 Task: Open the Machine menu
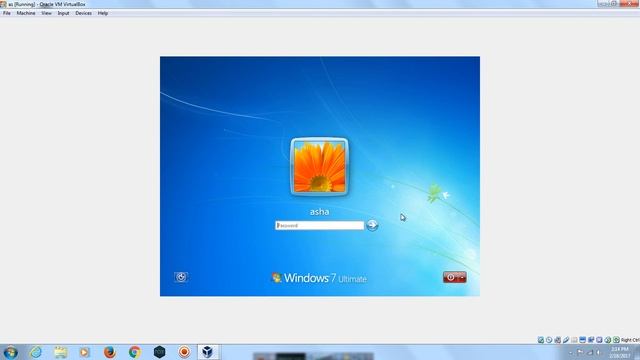pos(26,13)
